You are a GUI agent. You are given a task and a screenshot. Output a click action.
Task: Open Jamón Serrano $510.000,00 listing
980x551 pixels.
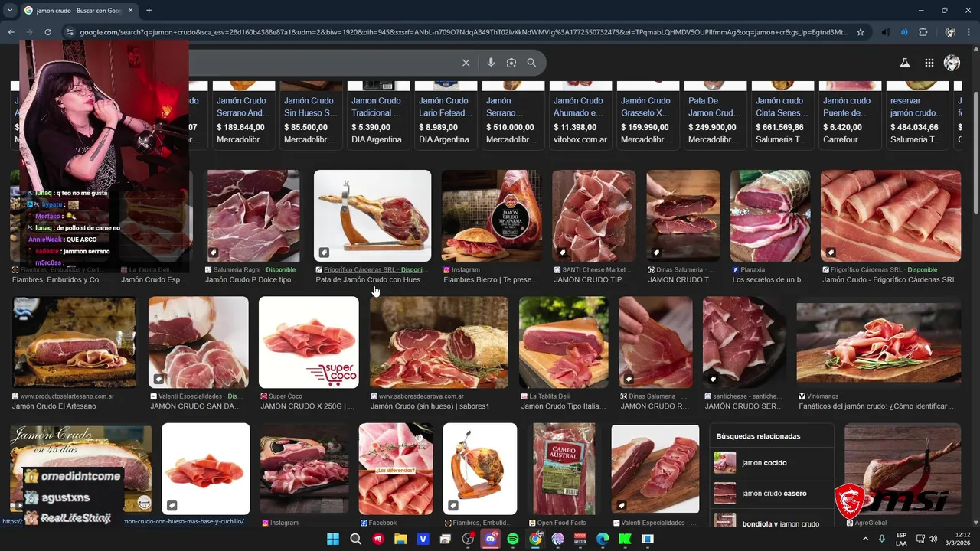click(x=511, y=116)
